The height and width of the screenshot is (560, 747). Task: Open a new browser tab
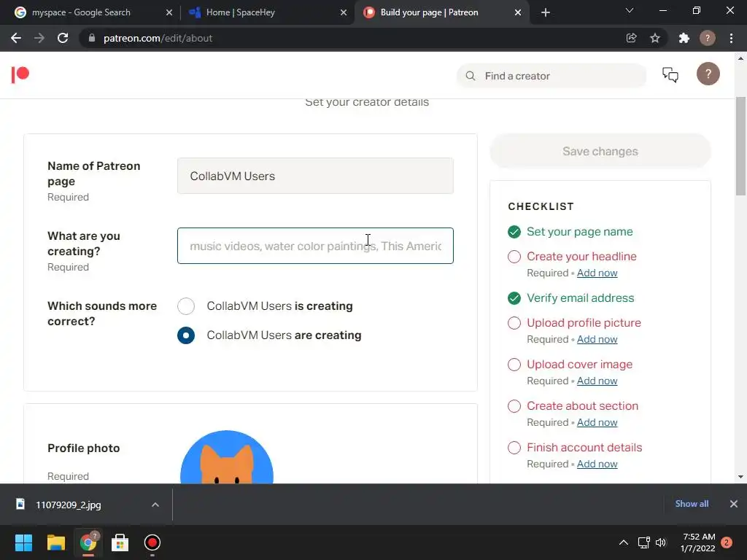click(546, 12)
